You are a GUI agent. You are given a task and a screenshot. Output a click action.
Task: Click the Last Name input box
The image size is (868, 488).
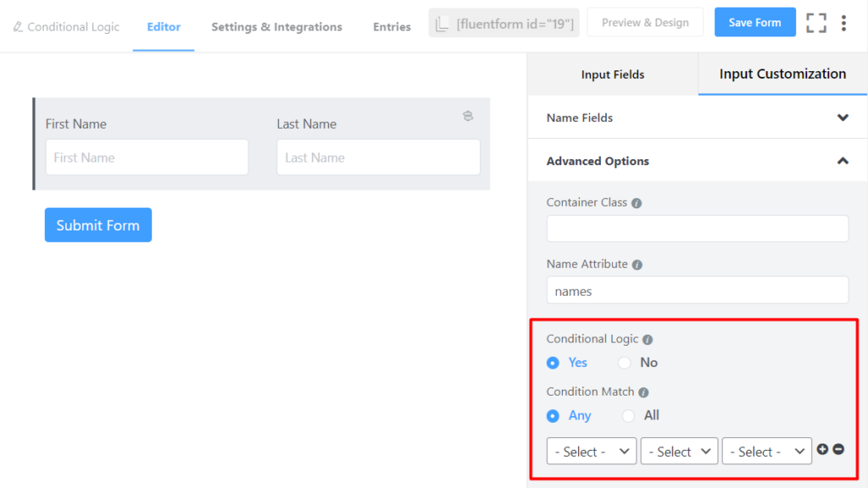pos(378,157)
